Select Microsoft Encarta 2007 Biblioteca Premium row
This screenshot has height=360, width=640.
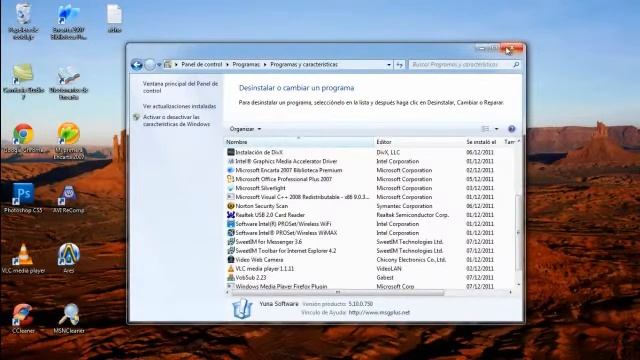pos(369,170)
